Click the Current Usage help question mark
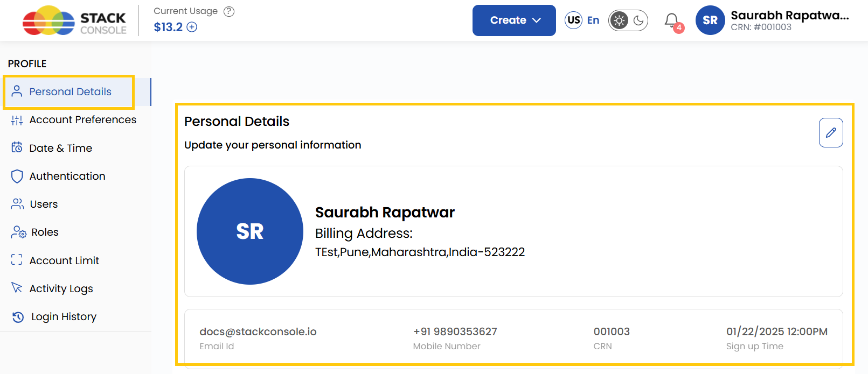This screenshot has width=868, height=374. (x=228, y=11)
